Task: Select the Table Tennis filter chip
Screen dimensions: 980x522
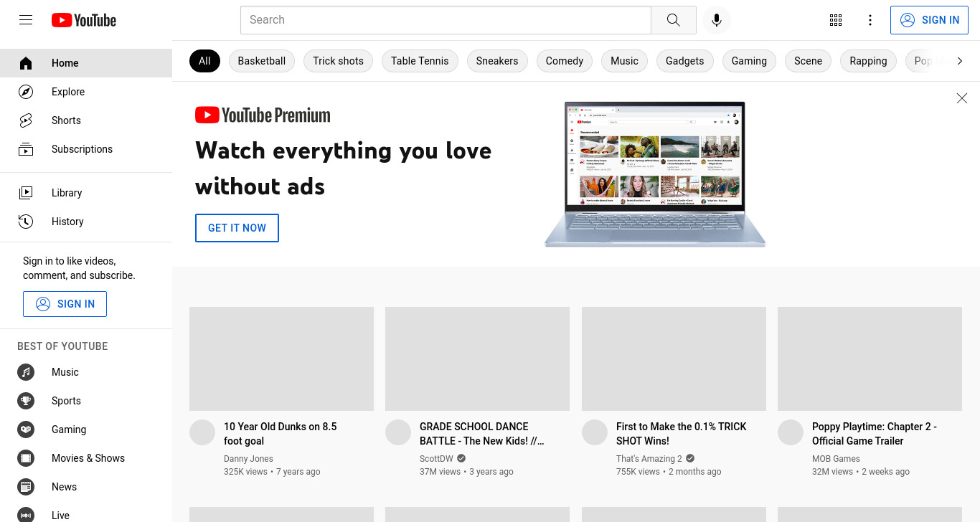Action: click(x=420, y=61)
